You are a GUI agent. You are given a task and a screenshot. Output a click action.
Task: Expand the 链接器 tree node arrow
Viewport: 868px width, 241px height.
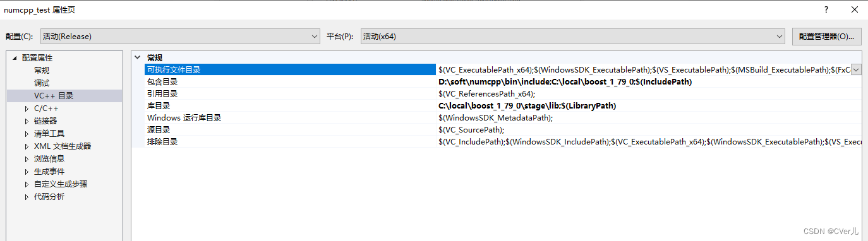point(26,121)
